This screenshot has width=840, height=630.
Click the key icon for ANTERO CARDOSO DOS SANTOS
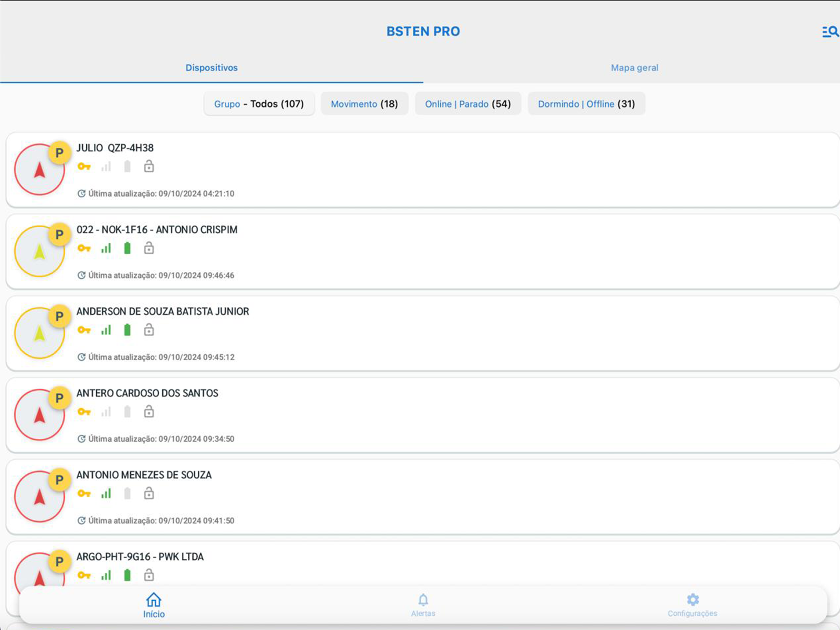[x=84, y=412]
